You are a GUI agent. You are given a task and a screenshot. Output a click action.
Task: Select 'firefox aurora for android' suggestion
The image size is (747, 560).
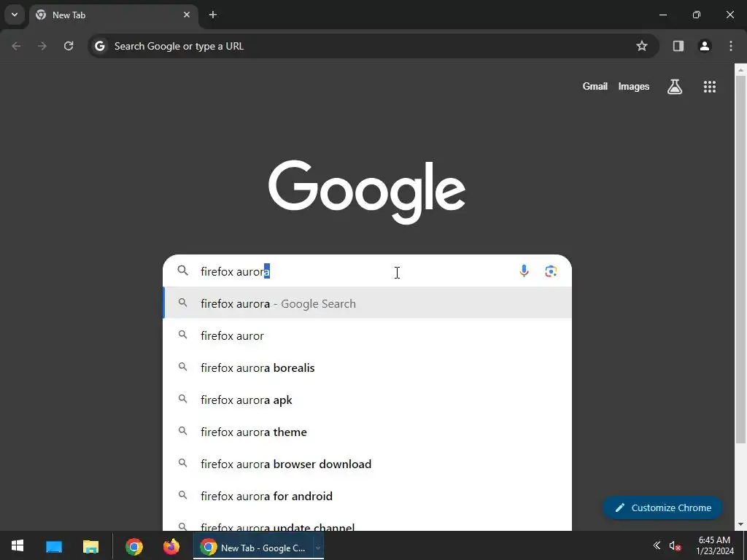368,496
